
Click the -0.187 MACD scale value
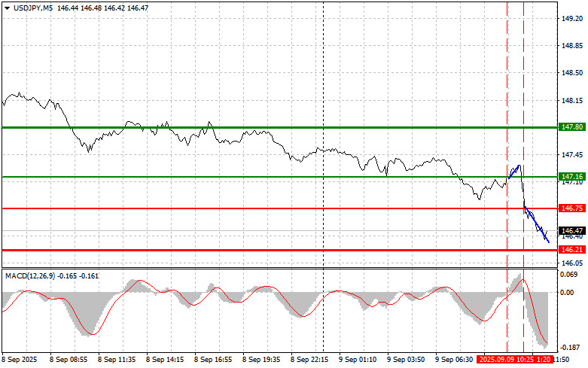tap(571, 348)
